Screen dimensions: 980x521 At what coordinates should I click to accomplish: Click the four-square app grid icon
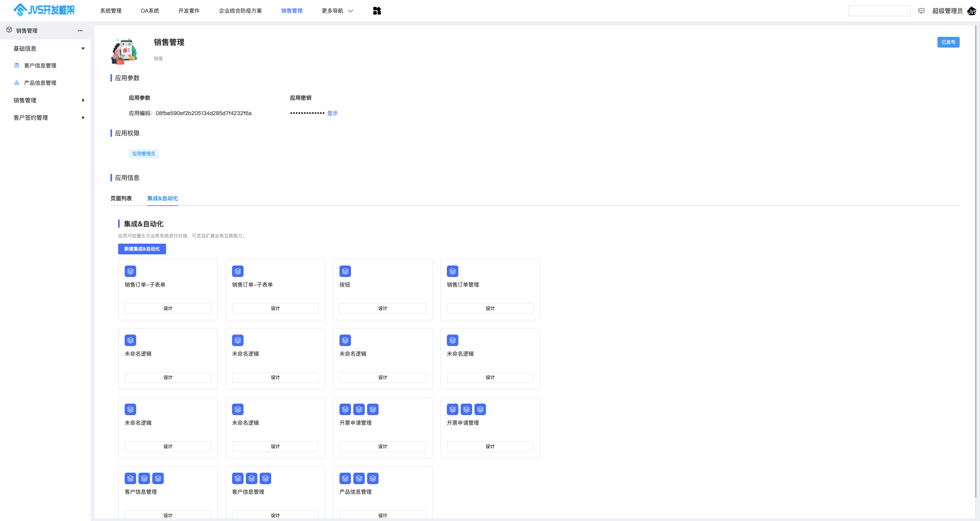coord(377,11)
